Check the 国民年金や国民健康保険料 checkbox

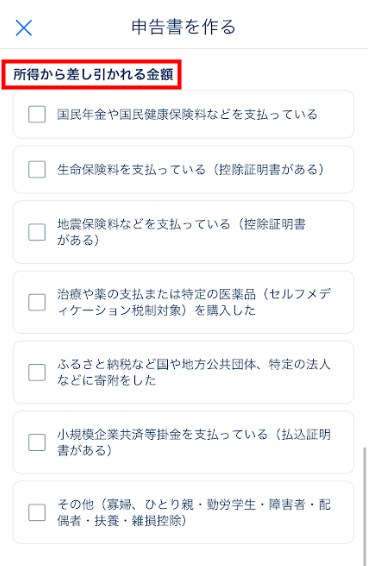click(x=37, y=114)
